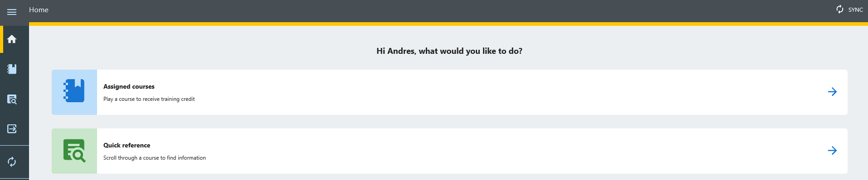
Task: Click the SYNC text label in the header
Action: pos(855,9)
